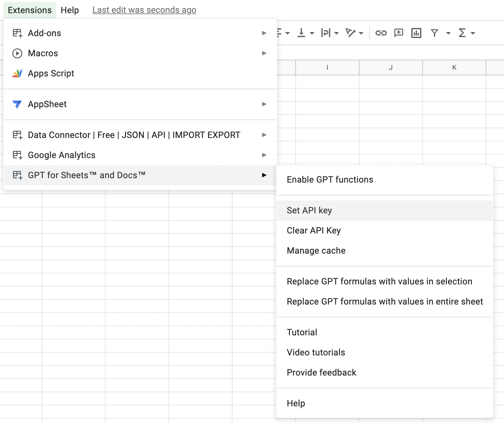Open filter views dropdown arrow

tap(448, 33)
